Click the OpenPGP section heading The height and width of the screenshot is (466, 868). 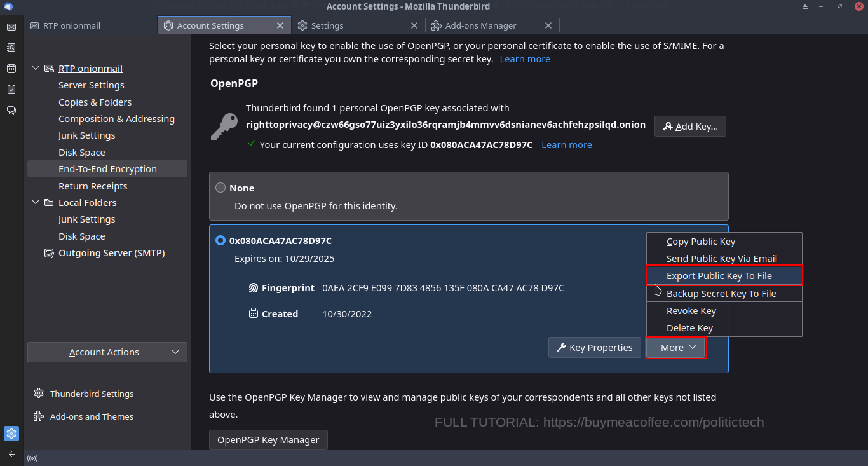coord(234,83)
